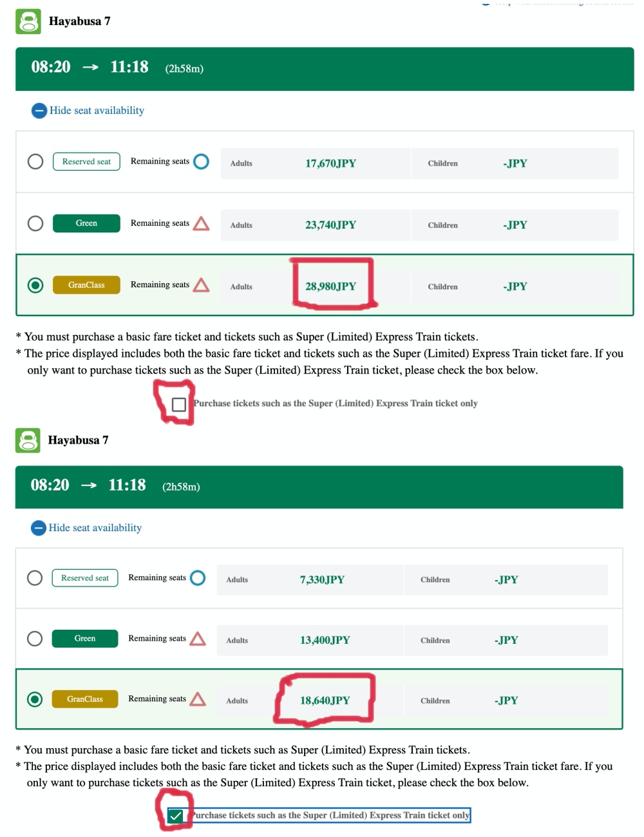Click the top Hayabusa 7 train icon
This screenshot has width=644, height=837.
(28, 21)
